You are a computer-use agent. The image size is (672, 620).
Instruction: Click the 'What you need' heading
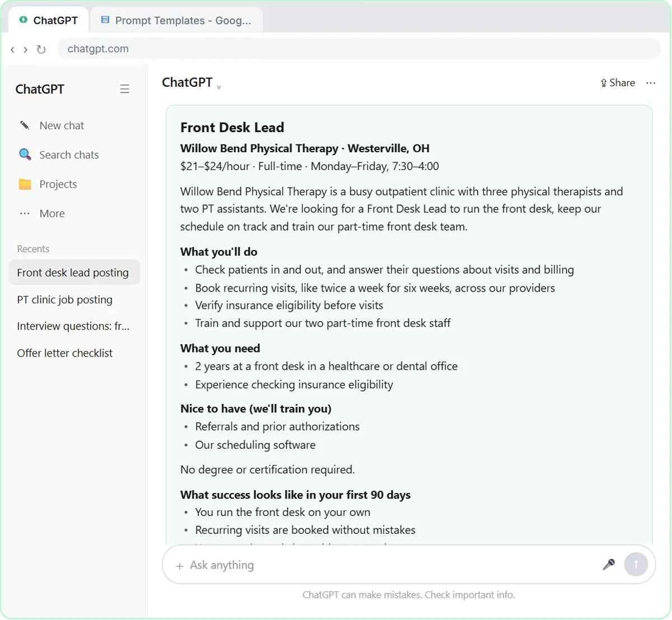click(220, 349)
